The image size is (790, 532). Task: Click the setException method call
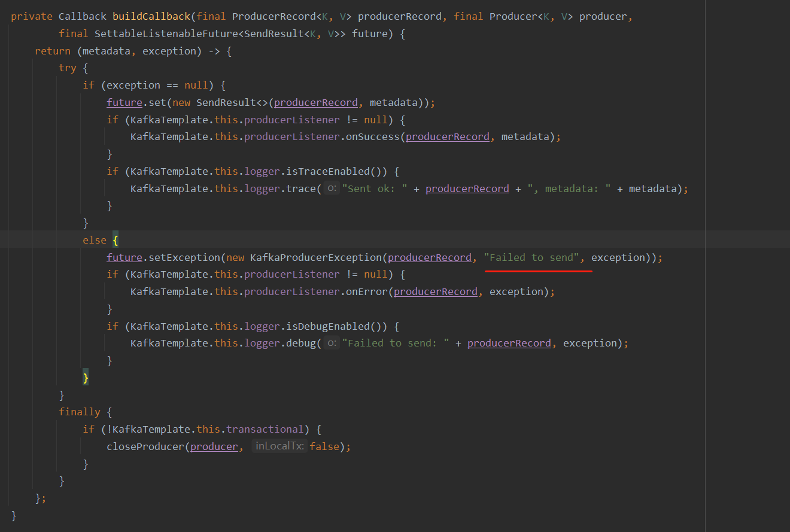click(184, 257)
